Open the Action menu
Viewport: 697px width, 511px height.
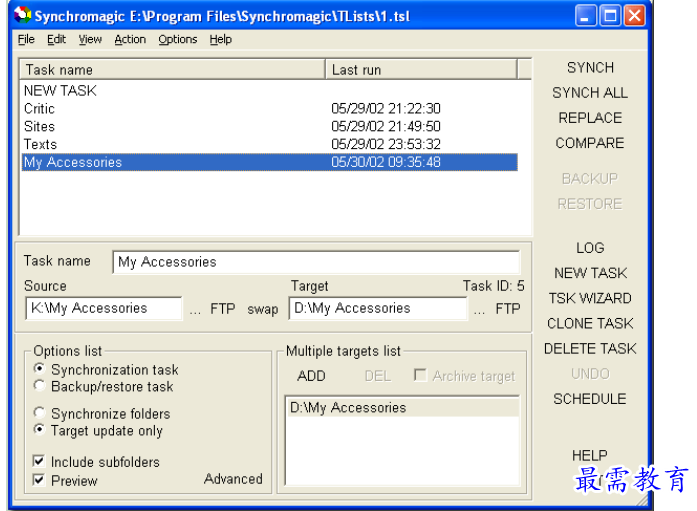[130, 40]
